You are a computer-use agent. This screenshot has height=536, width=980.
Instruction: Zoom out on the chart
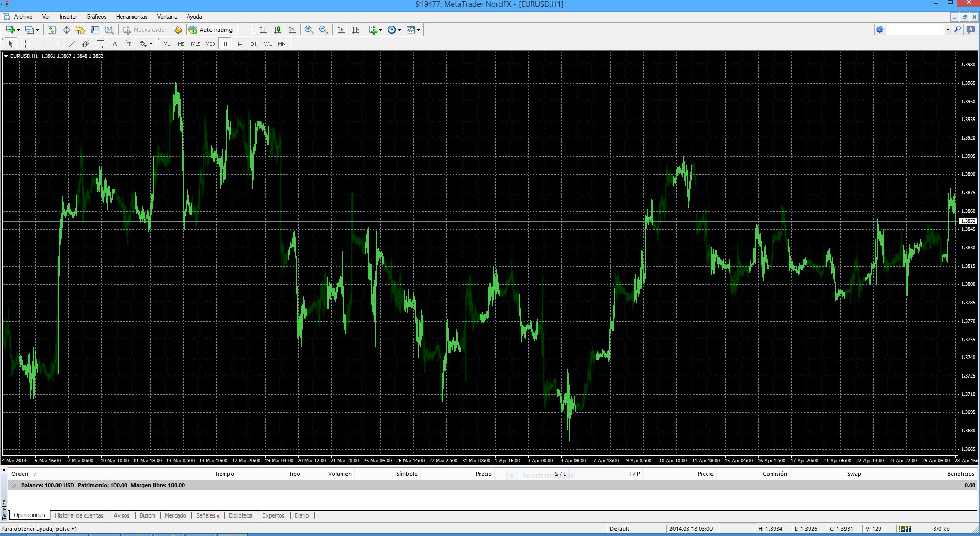point(323,30)
